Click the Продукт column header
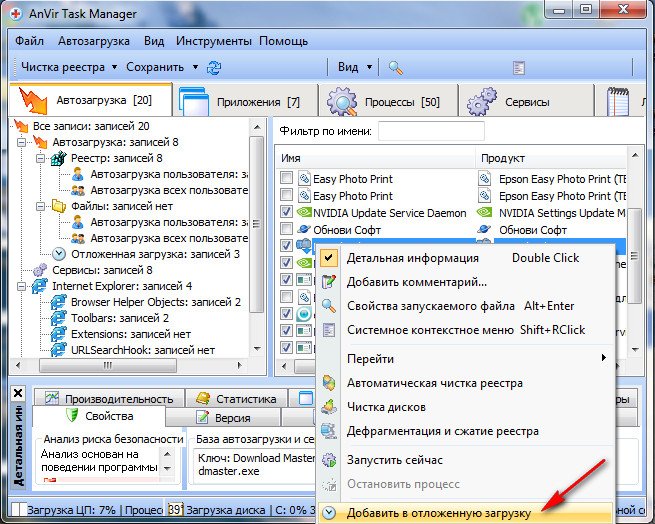This screenshot has width=655, height=524. 551,158
